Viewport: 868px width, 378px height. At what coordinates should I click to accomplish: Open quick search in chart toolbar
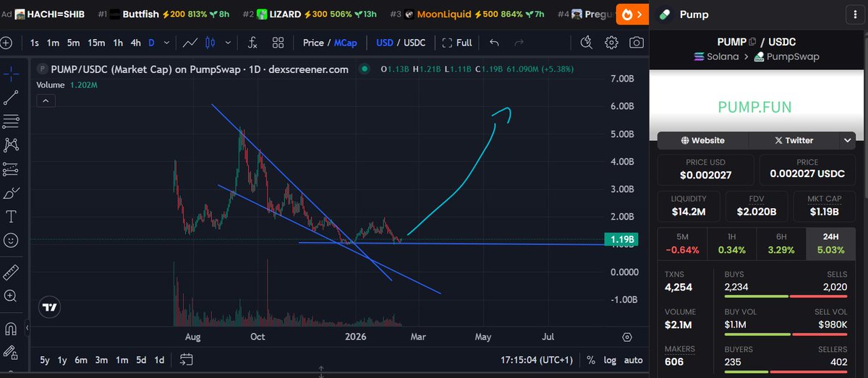587,43
